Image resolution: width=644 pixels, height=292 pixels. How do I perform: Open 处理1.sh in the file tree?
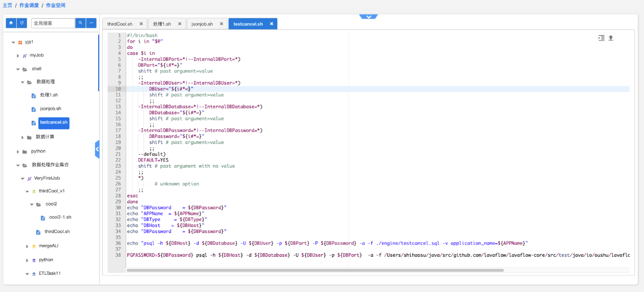(49, 95)
